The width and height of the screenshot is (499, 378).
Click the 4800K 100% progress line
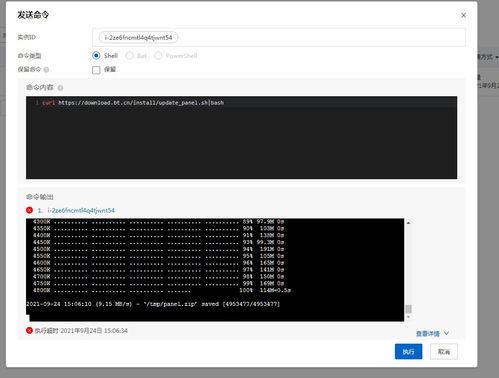click(x=162, y=290)
